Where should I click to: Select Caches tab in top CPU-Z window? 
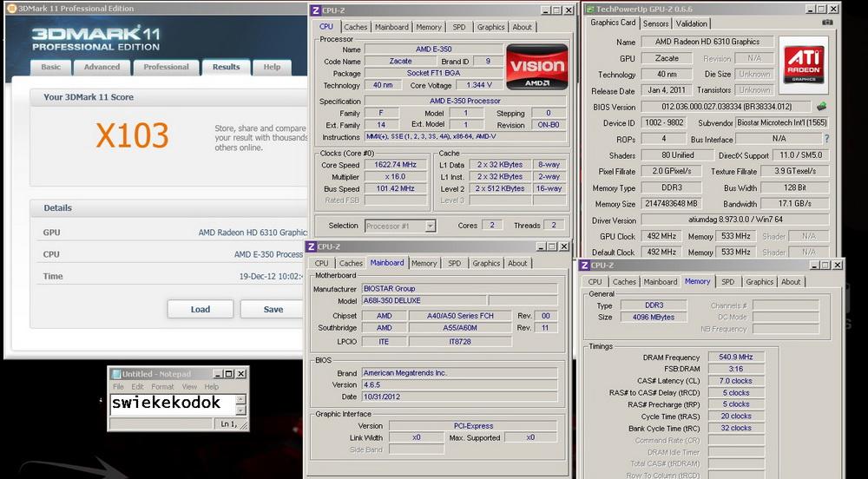click(x=355, y=27)
